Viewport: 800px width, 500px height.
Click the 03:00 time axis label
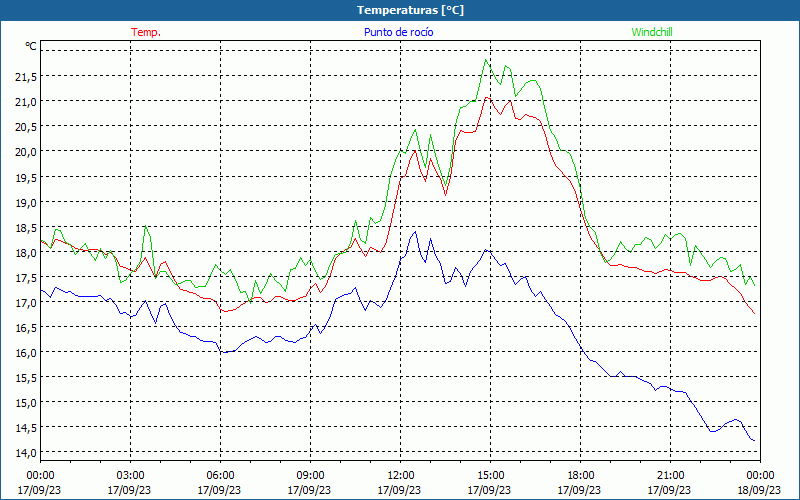coord(130,476)
